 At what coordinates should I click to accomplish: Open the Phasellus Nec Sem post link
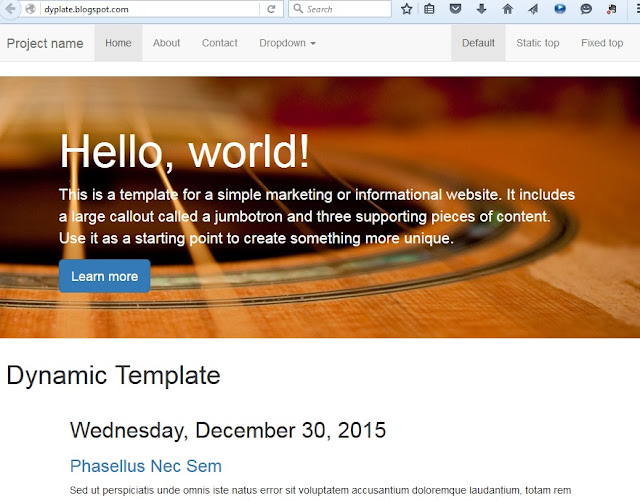146,466
